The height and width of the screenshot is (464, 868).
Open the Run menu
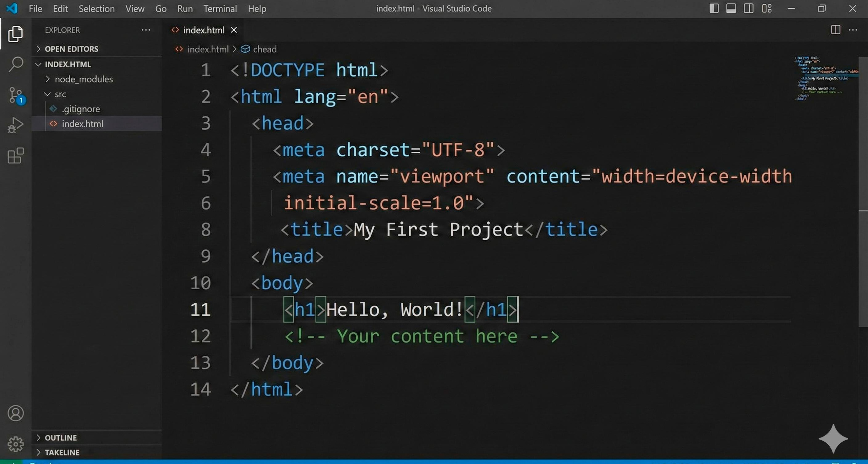point(185,8)
